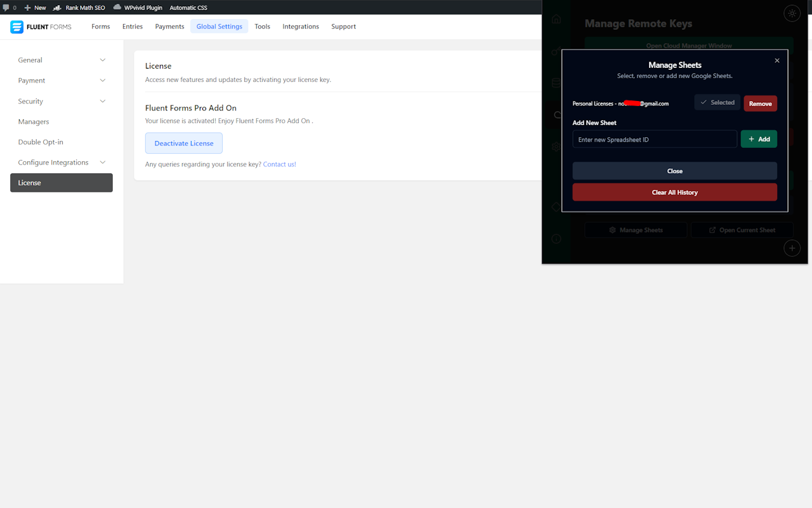Click the info icon in extension sidebar

tap(556, 239)
